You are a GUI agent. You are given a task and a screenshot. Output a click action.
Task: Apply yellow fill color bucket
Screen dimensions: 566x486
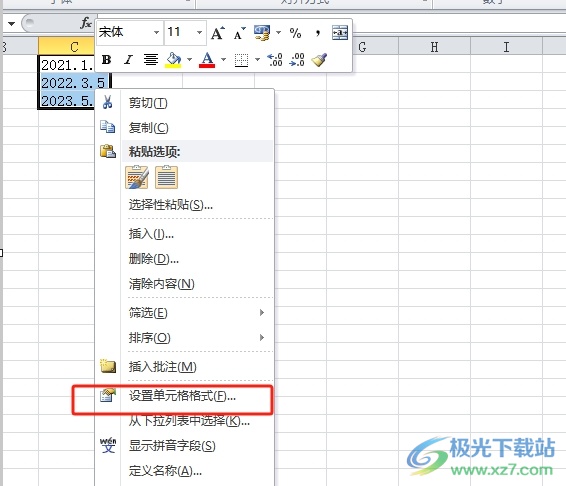(x=173, y=60)
